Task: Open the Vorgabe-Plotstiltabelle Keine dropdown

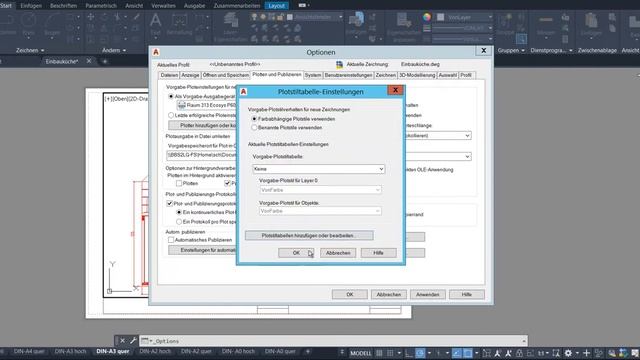Action: coord(318,169)
